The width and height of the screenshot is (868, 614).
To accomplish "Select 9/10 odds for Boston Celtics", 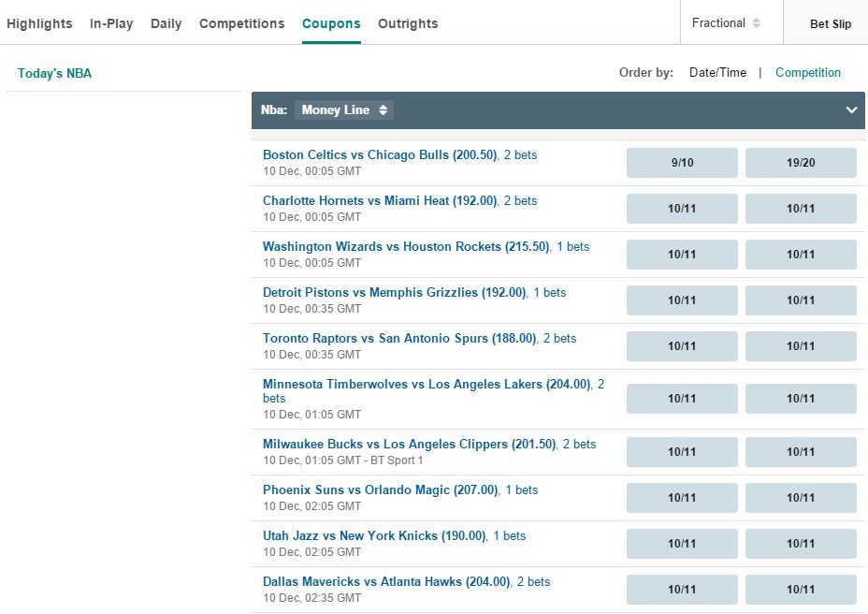I will (682, 162).
